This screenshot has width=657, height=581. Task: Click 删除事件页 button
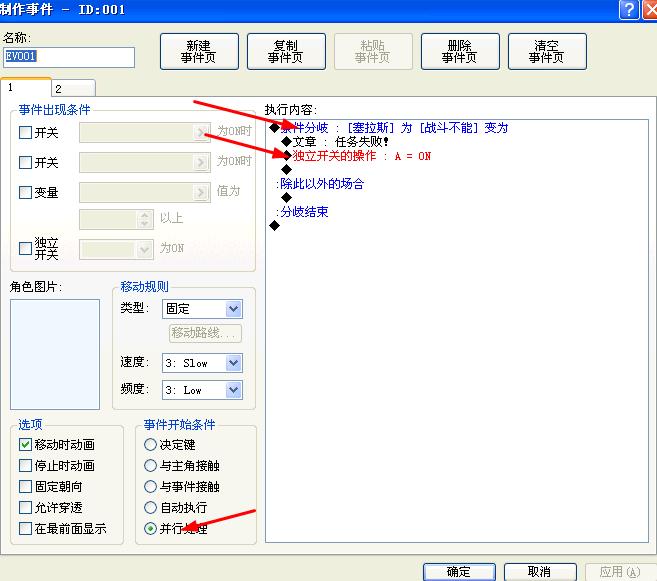coord(460,52)
